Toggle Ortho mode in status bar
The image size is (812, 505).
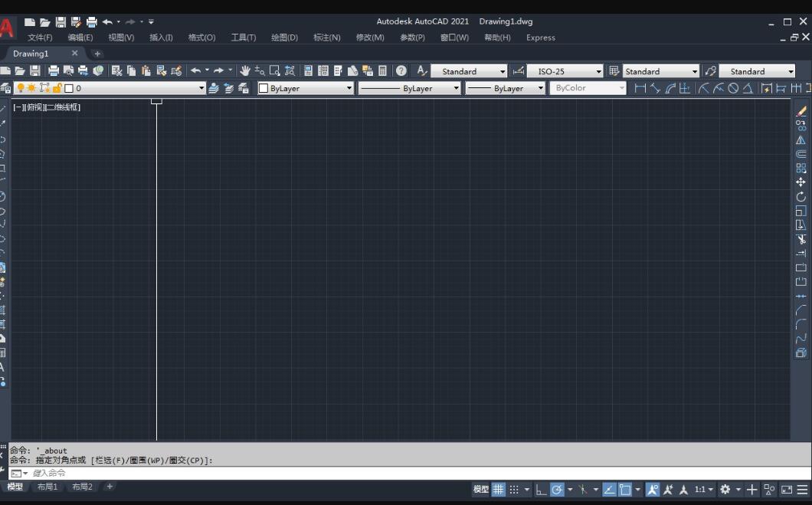[541, 489]
